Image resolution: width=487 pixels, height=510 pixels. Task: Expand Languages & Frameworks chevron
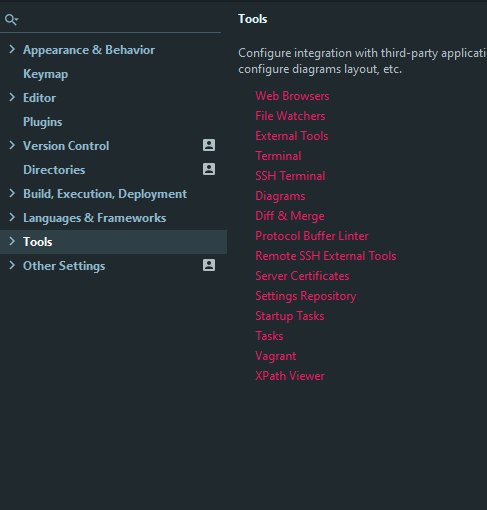tap(12, 217)
